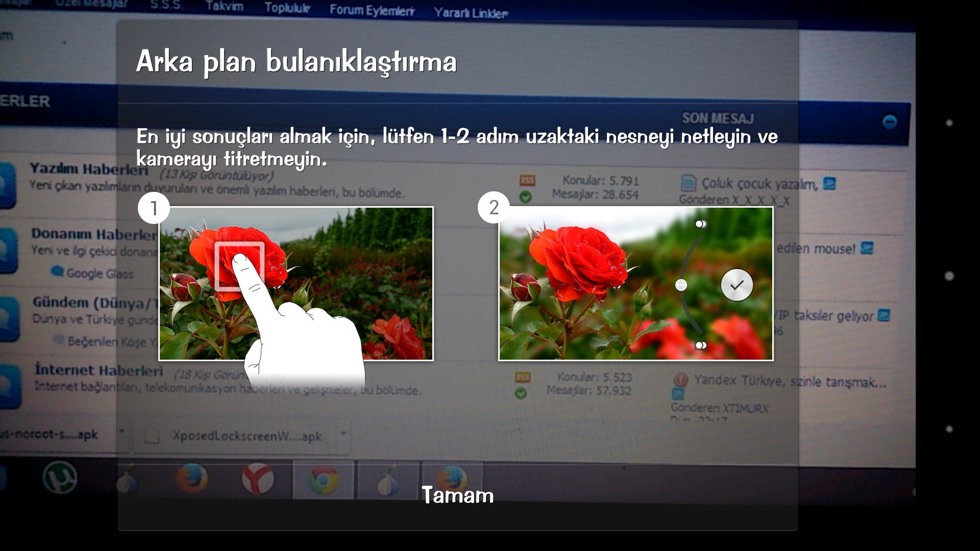Open the dropdown arrow beside XposedLockscreenW apk
980x551 pixels.
click(x=344, y=434)
